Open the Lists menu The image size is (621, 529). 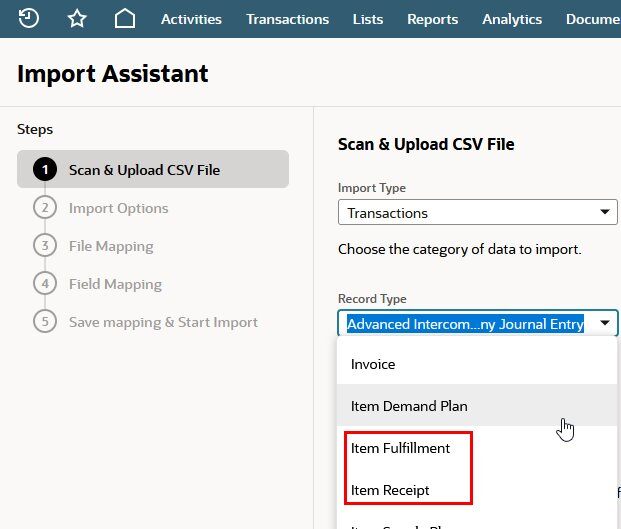coord(368,19)
